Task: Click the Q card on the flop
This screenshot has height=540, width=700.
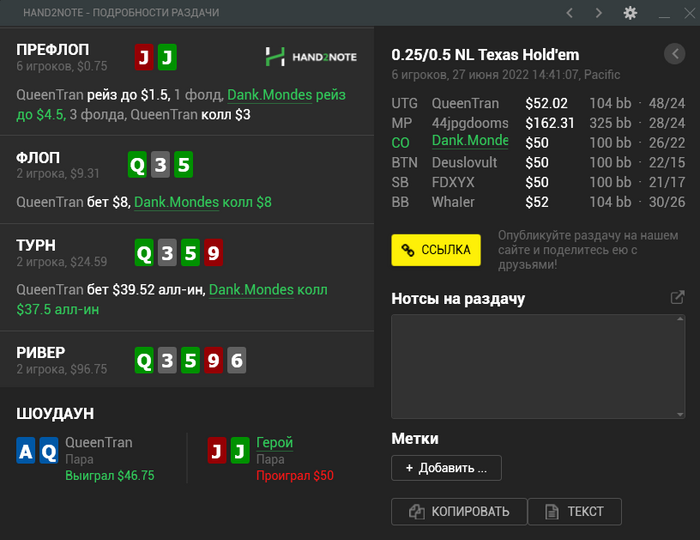Action: click(137, 165)
